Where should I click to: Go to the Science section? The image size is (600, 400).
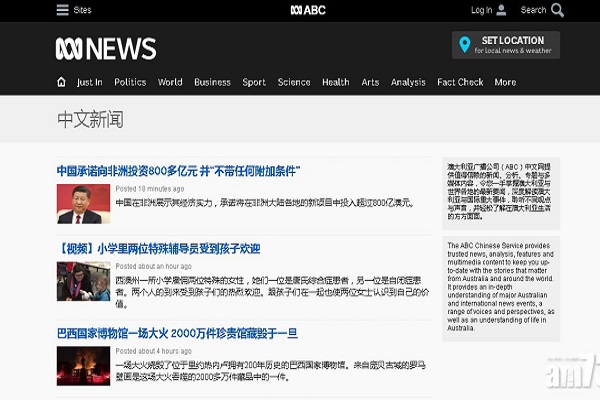point(294,82)
